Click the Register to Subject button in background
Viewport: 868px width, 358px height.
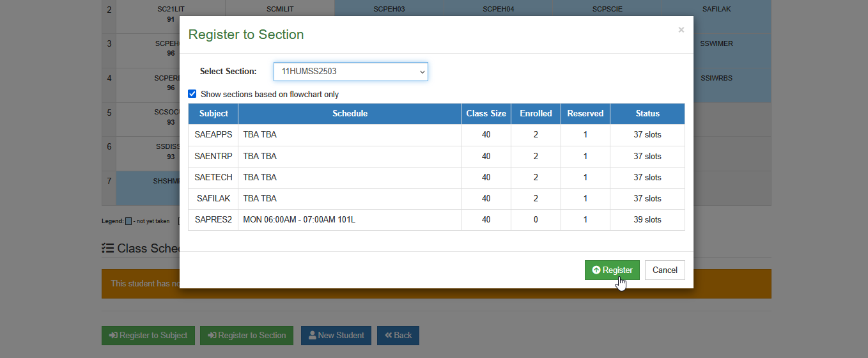click(x=148, y=336)
